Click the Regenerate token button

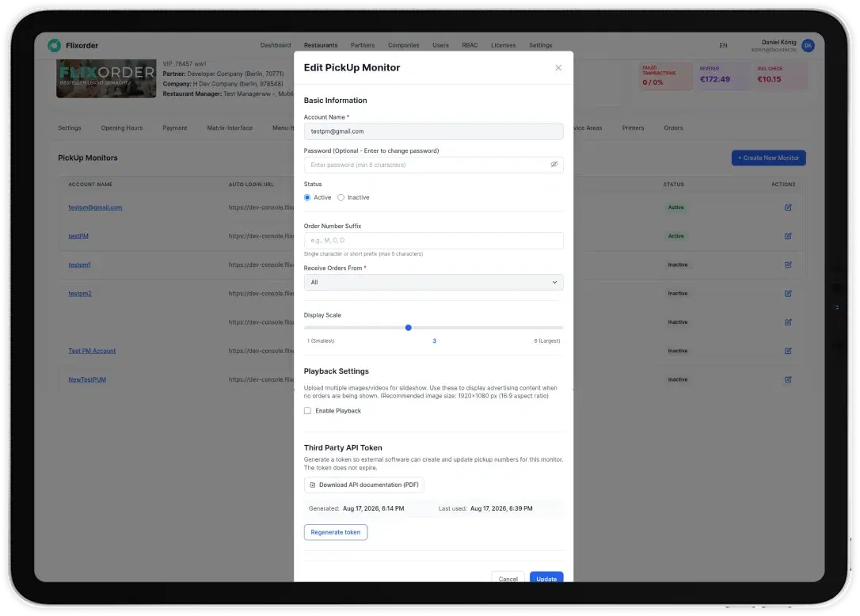point(336,532)
